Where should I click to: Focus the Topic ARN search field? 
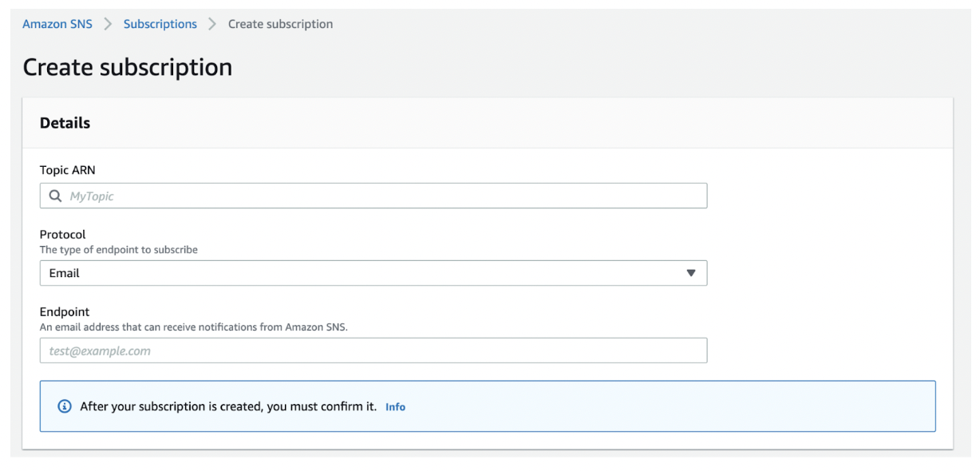click(x=373, y=196)
